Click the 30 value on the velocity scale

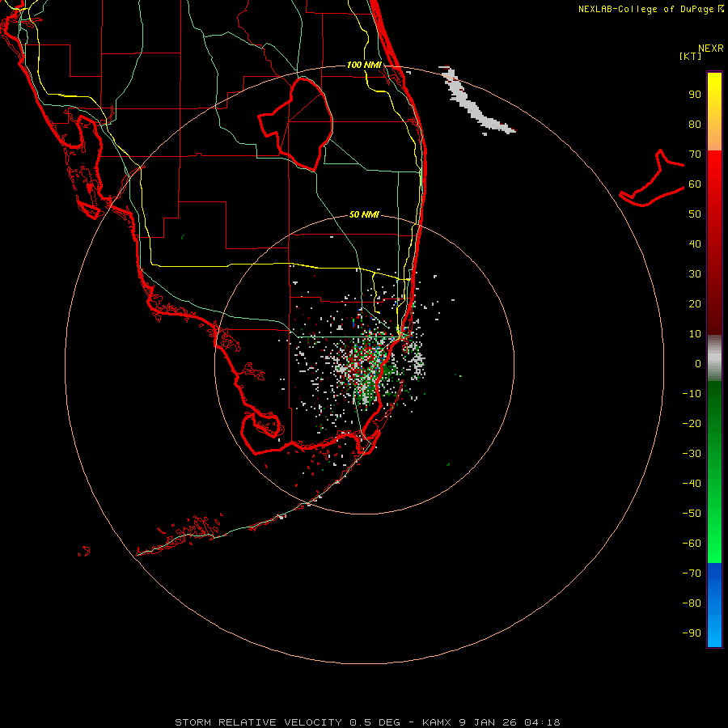(x=695, y=274)
